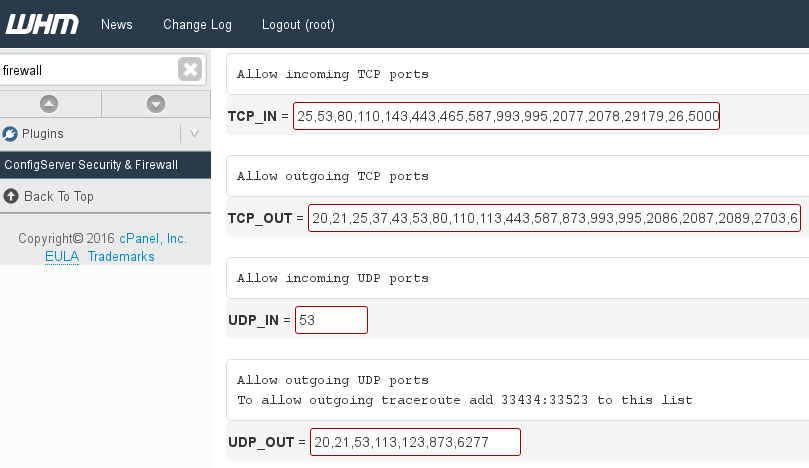
Task: Click the up arrow navigation icon
Action: click(49, 104)
